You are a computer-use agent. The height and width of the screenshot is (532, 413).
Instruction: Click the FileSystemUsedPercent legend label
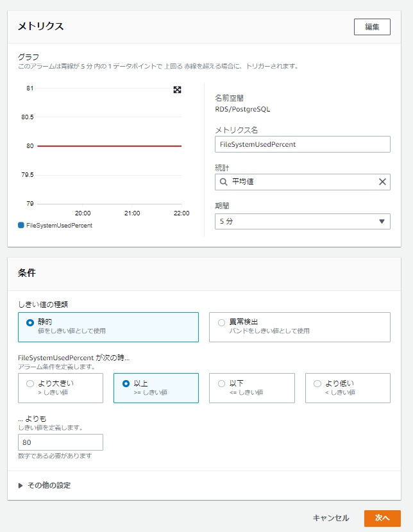59,226
